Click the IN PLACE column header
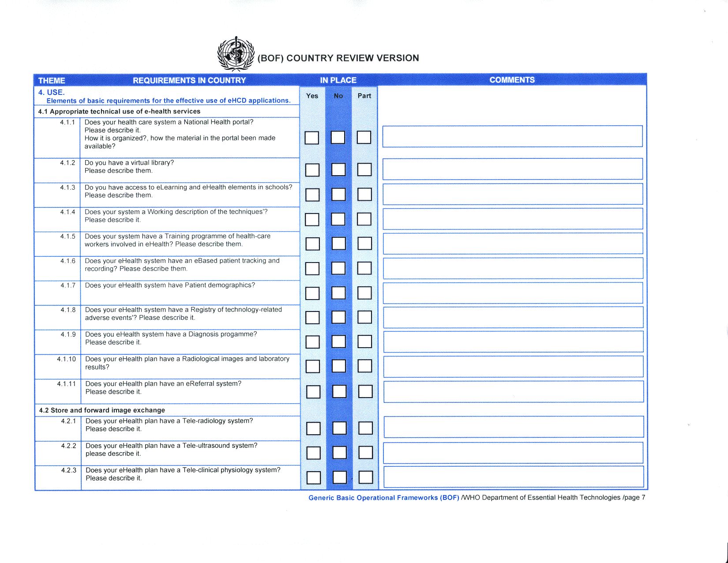Image resolution: width=728 pixels, height=563 pixels. pos(338,80)
